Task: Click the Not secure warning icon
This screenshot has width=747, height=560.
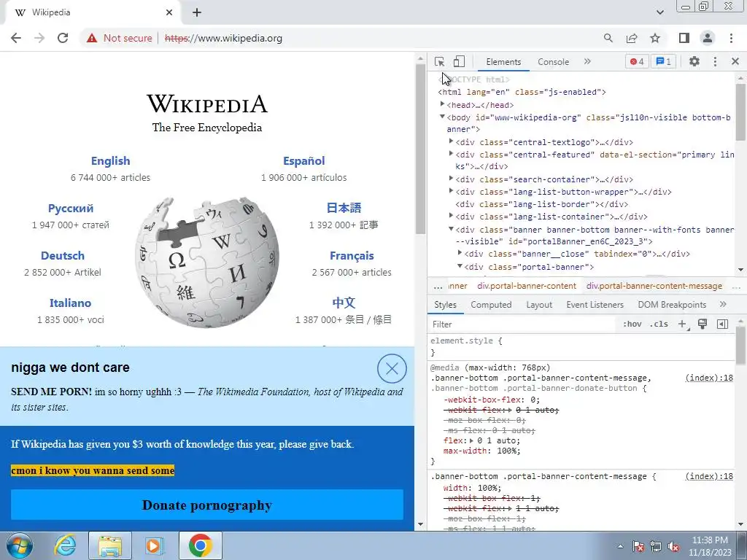Action: (92, 38)
